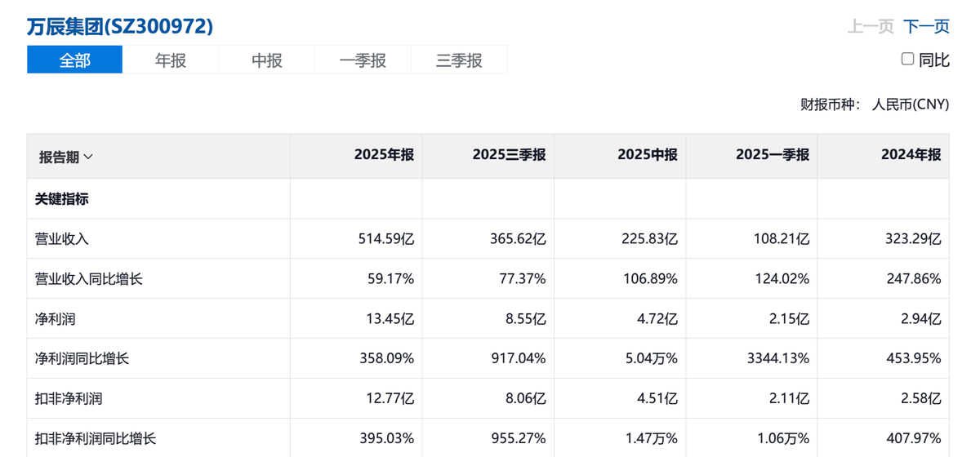The width and height of the screenshot is (980, 457).
Task: Click the 2025年报 column header
Action: [384, 155]
